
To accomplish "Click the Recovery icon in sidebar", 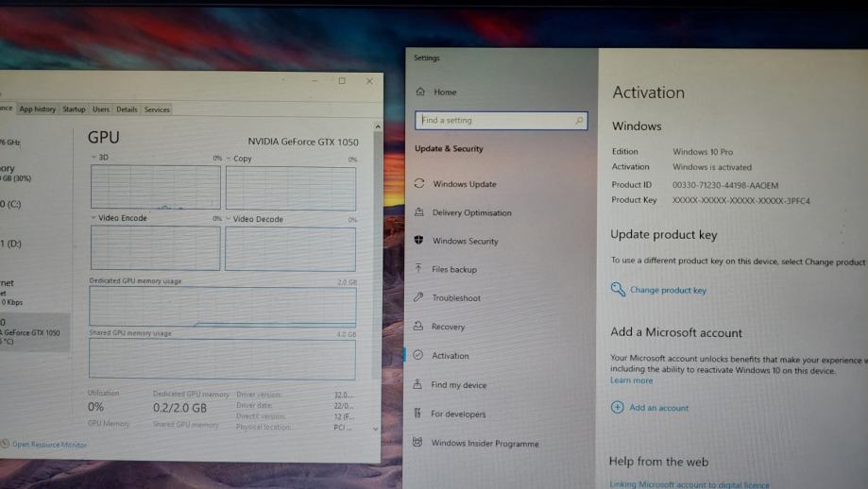I will pos(418,326).
